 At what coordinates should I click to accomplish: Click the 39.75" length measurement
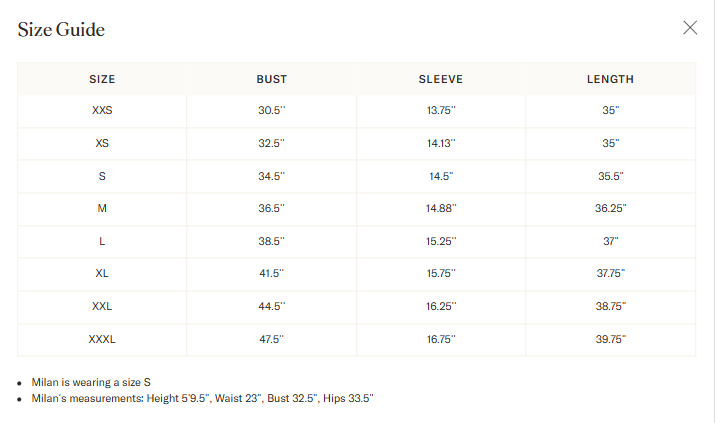point(610,339)
